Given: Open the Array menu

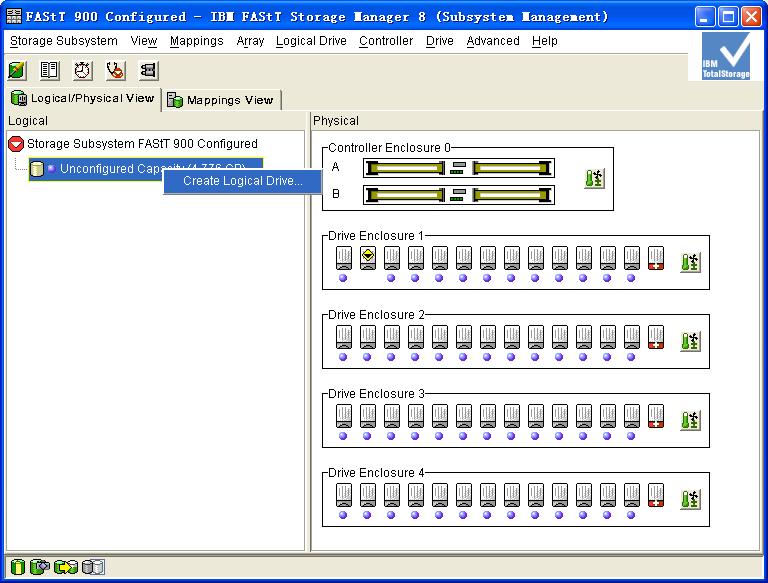Looking at the screenshot, I should (250, 41).
